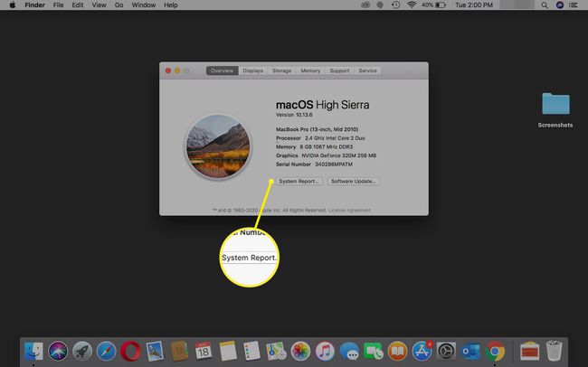Viewport: 588px width, 367px height.
Task: Open Reminders list icon in Dock
Action: point(251,352)
